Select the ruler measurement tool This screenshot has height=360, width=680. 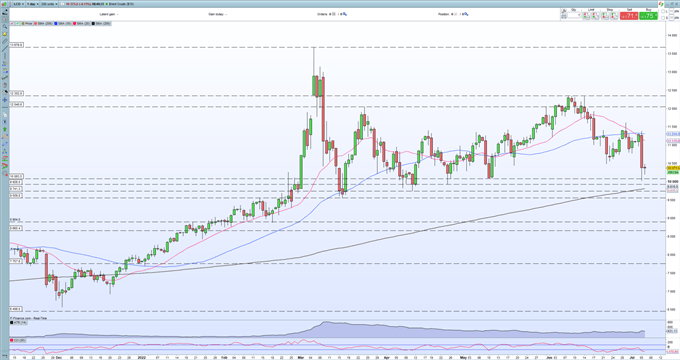click(5, 41)
